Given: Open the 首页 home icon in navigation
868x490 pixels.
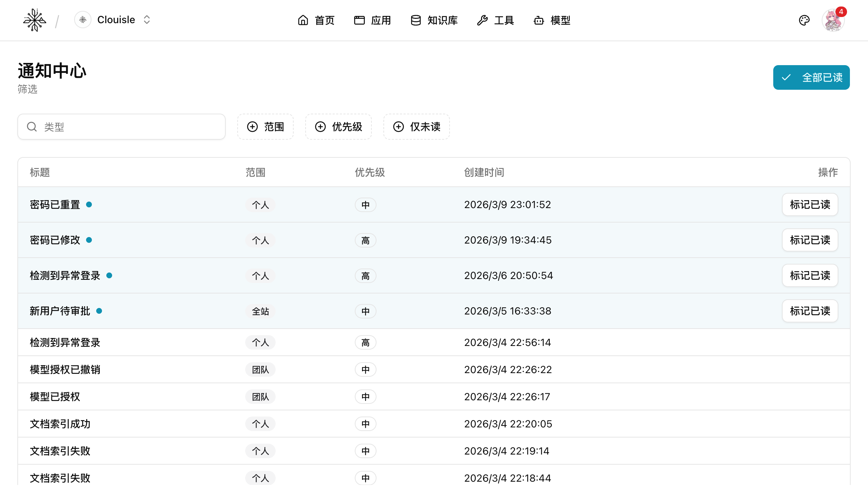Looking at the screenshot, I should click(x=303, y=20).
